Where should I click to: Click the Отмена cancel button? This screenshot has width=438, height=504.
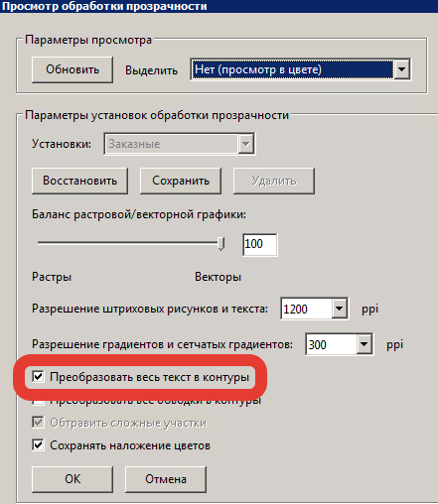[x=166, y=479]
